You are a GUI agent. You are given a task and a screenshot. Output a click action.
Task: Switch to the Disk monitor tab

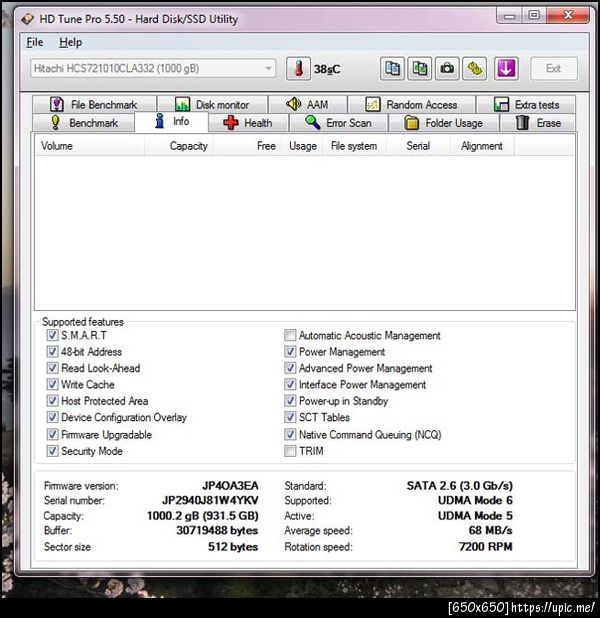click(213, 104)
